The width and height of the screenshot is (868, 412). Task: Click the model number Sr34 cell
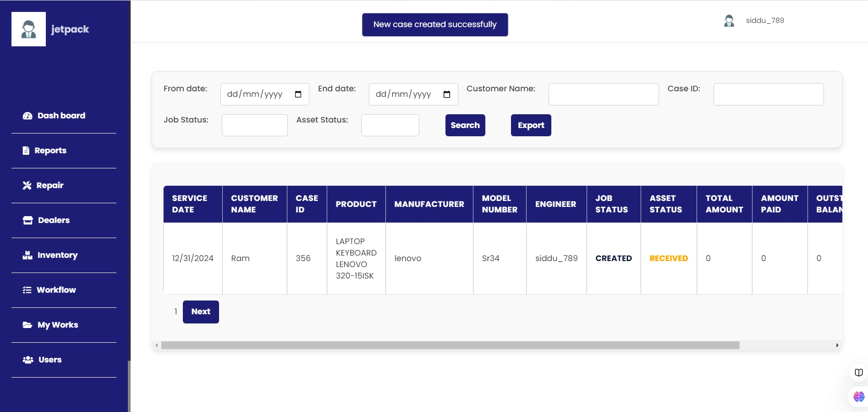(x=500, y=258)
